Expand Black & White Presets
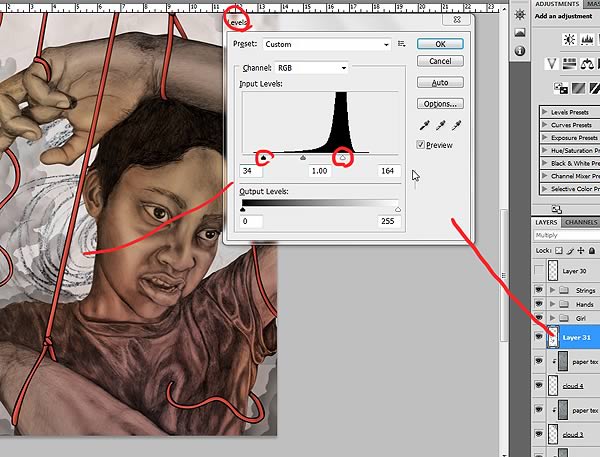The height and width of the screenshot is (457, 600). coord(545,163)
